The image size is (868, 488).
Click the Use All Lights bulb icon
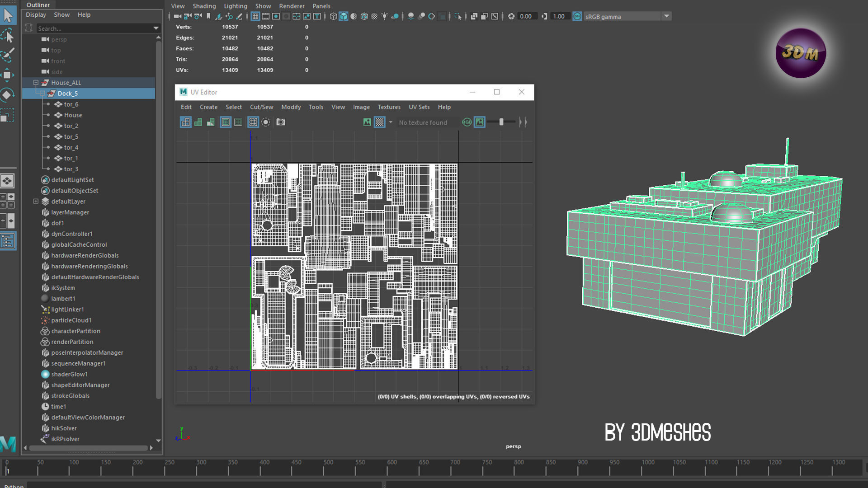tap(384, 16)
